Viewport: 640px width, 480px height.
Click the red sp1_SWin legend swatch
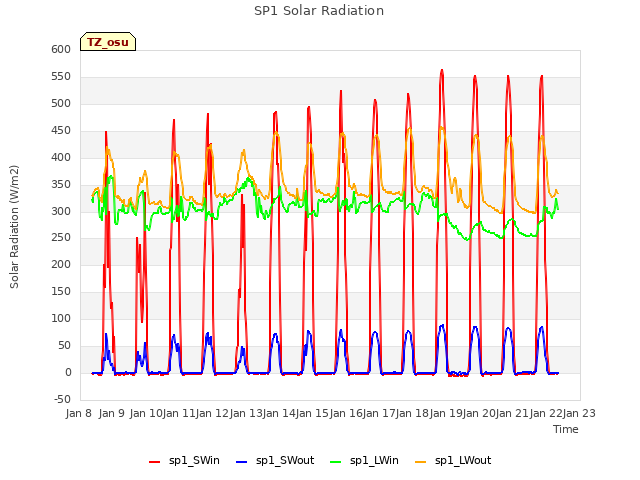(x=155, y=462)
